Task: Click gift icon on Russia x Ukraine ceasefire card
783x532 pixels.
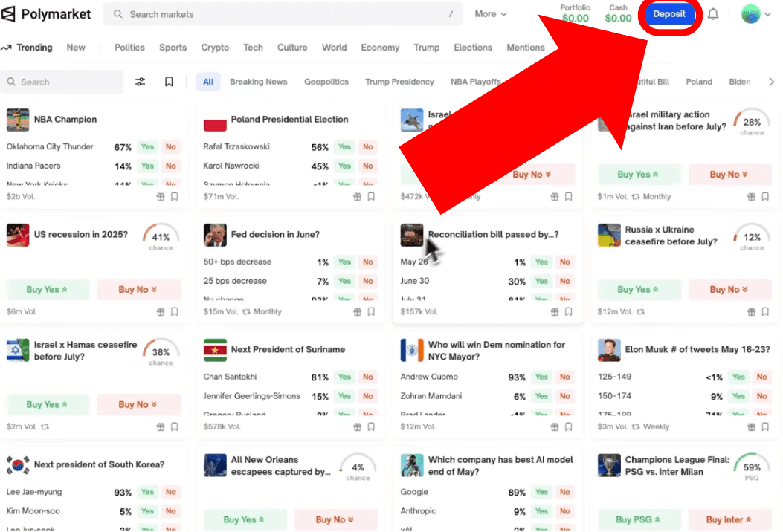Action: [x=751, y=312]
